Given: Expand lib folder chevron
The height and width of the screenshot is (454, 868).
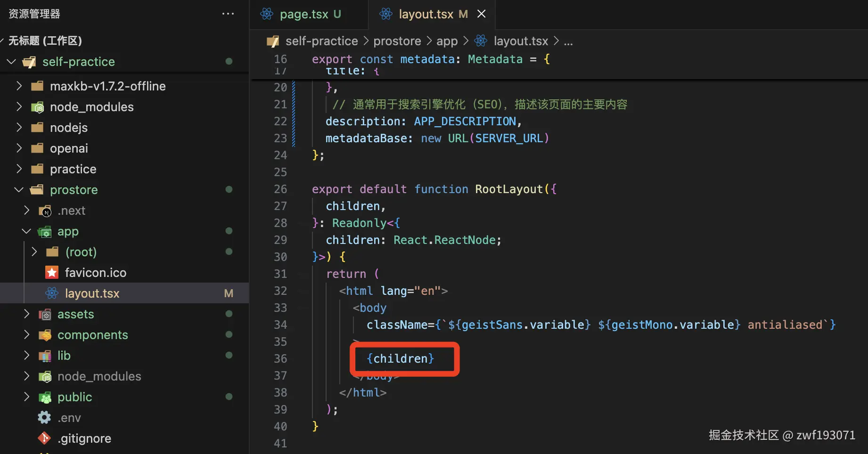Looking at the screenshot, I should (x=27, y=356).
